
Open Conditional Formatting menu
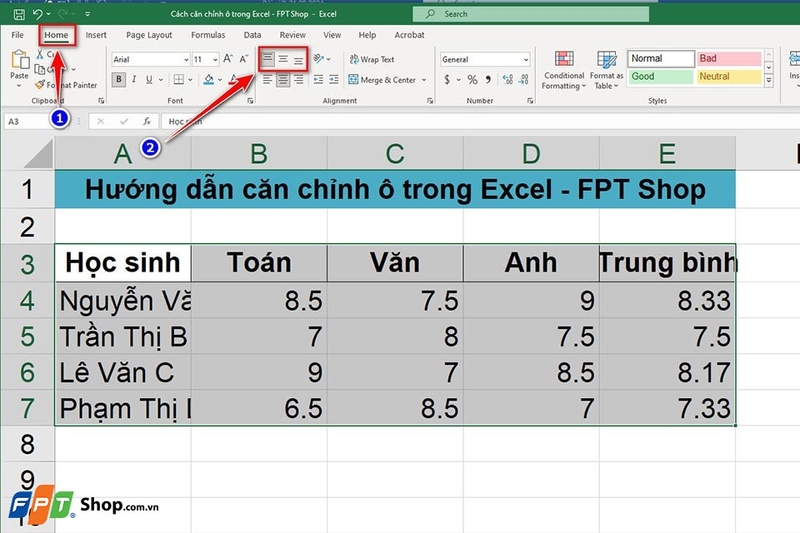(564, 70)
